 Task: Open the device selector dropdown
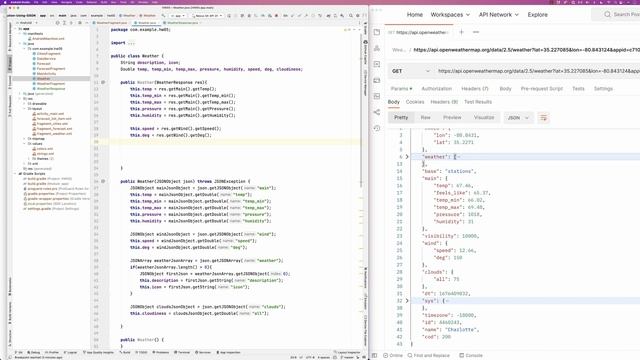point(207,16)
